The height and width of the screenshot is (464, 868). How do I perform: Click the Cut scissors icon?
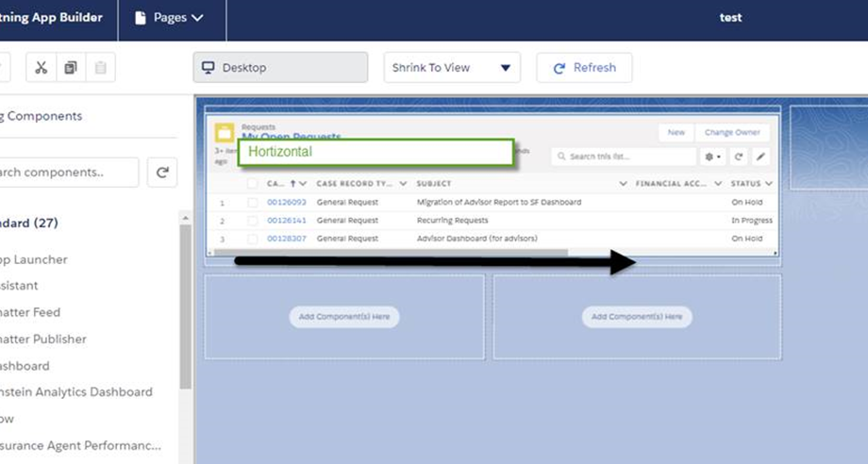[41, 68]
